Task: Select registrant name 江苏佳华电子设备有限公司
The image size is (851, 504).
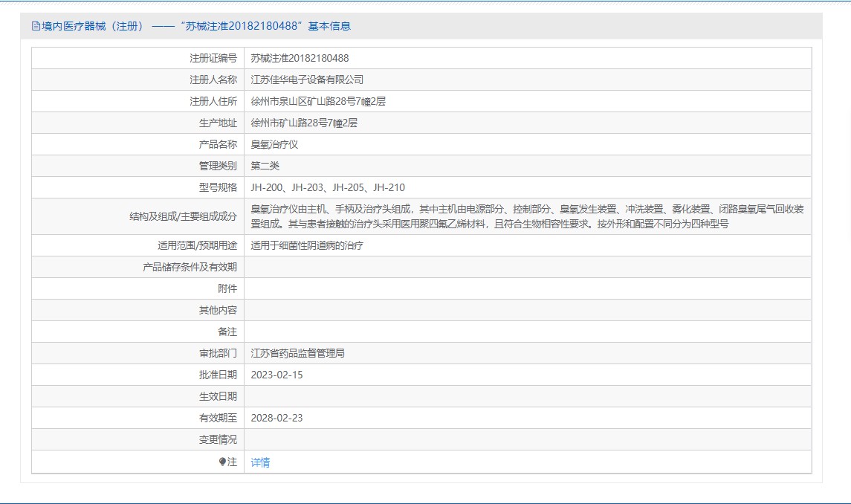Action: [307, 80]
